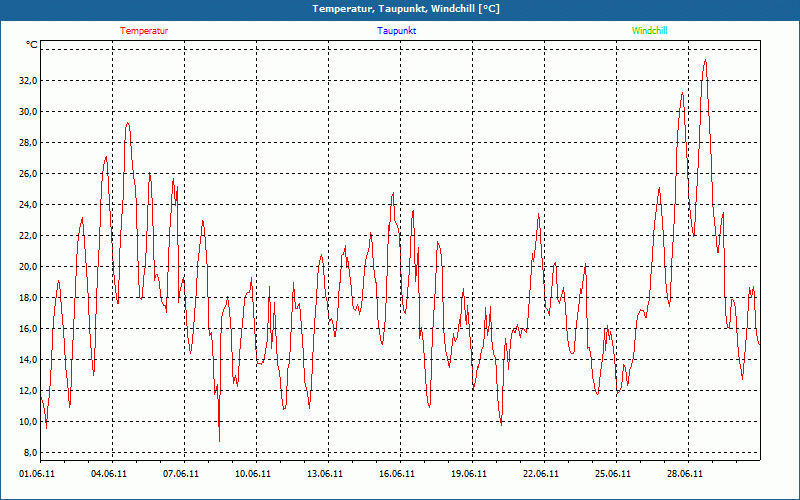800x500 pixels.
Task: Click the green Windchill legend label
Action: click(x=649, y=31)
